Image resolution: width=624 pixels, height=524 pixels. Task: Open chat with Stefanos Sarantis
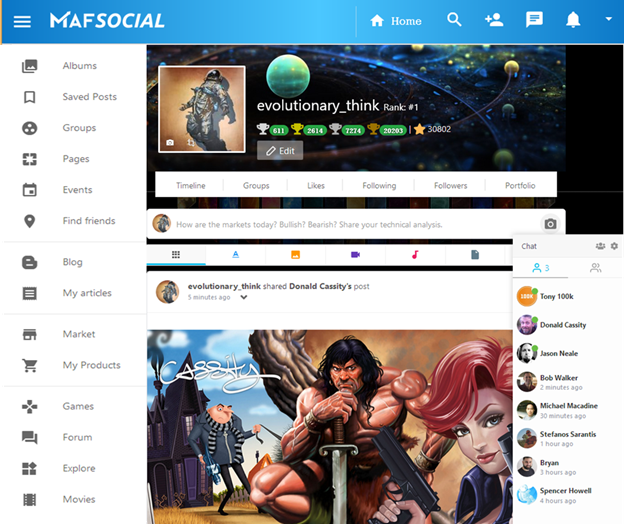pyautogui.click(x=567, y=438)
